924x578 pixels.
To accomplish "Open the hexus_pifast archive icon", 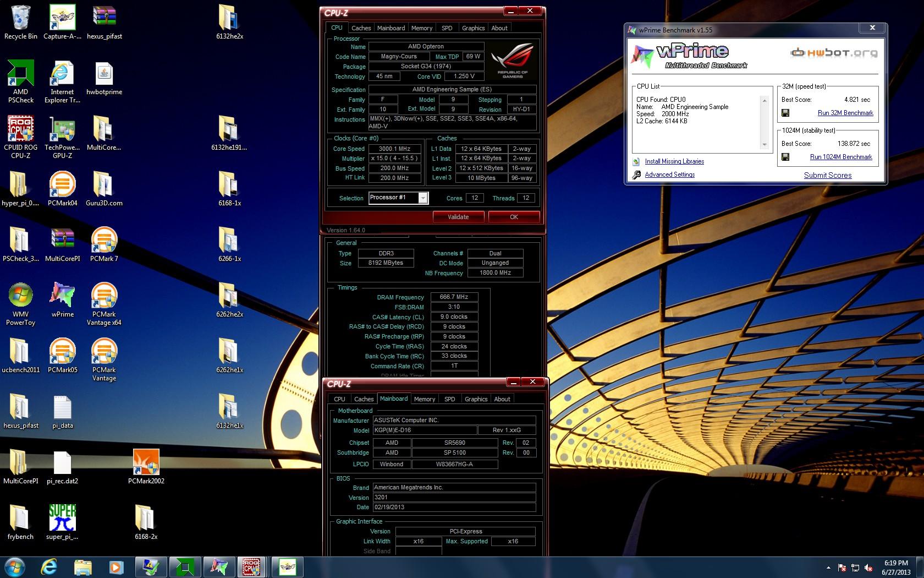I will (104, 22).
